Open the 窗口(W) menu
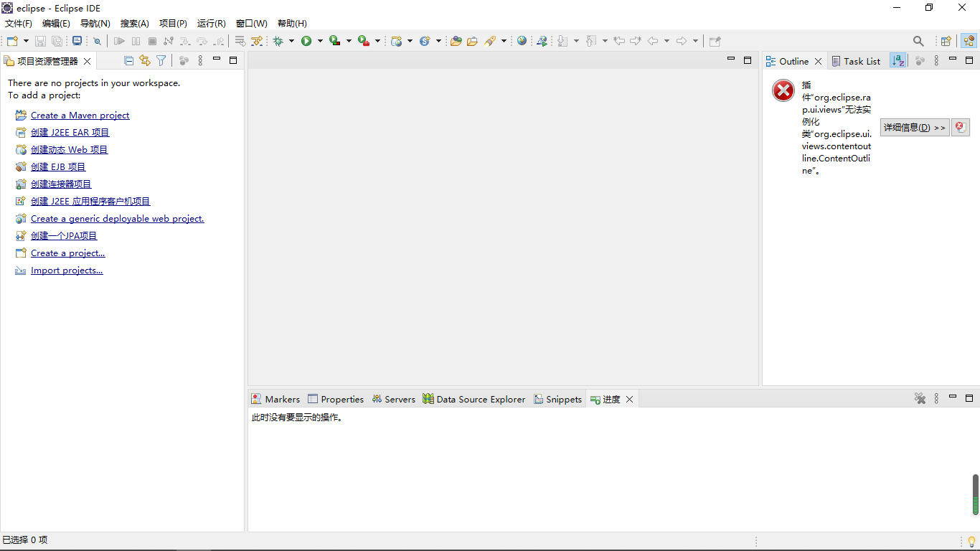 251,24
